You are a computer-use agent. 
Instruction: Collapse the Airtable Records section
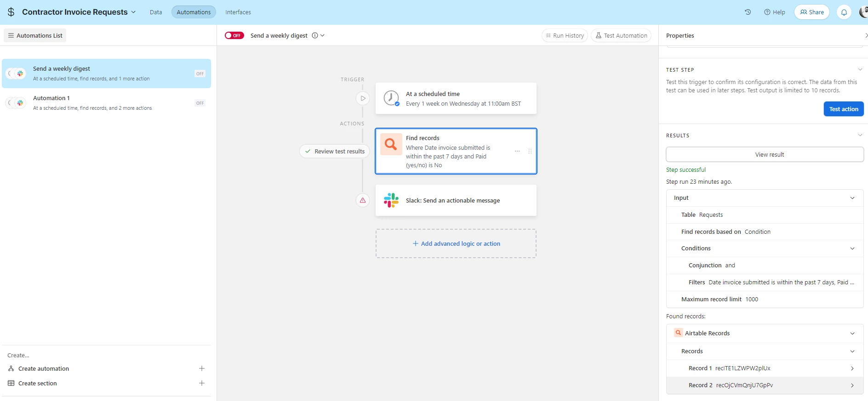(852, 333)
